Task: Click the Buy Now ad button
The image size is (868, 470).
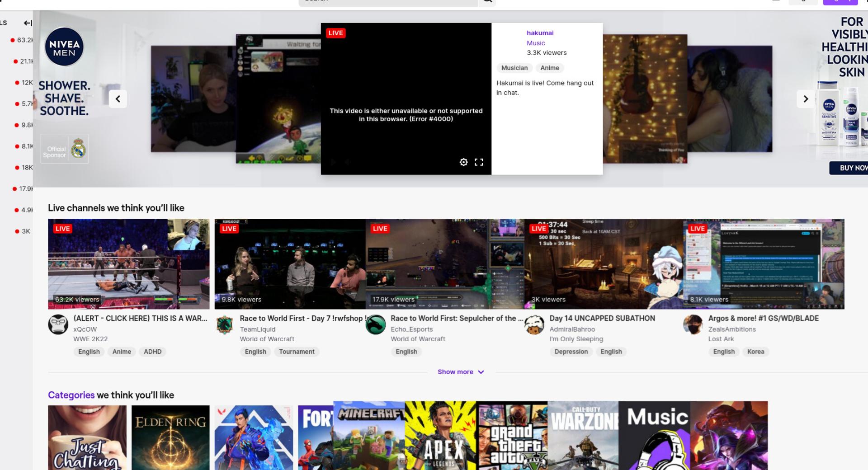Action: (849, 168)
